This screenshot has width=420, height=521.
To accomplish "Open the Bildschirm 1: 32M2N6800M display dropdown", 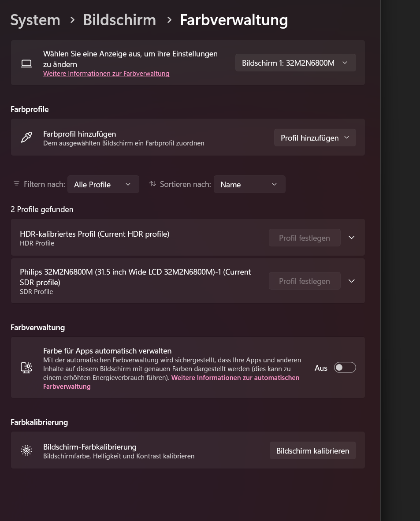I will tap(295, 63).
